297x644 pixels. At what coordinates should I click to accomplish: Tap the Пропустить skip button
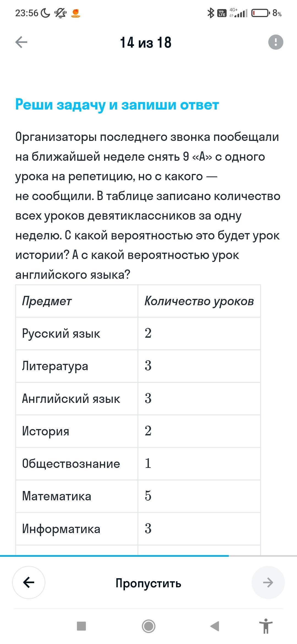pos(148,583)
